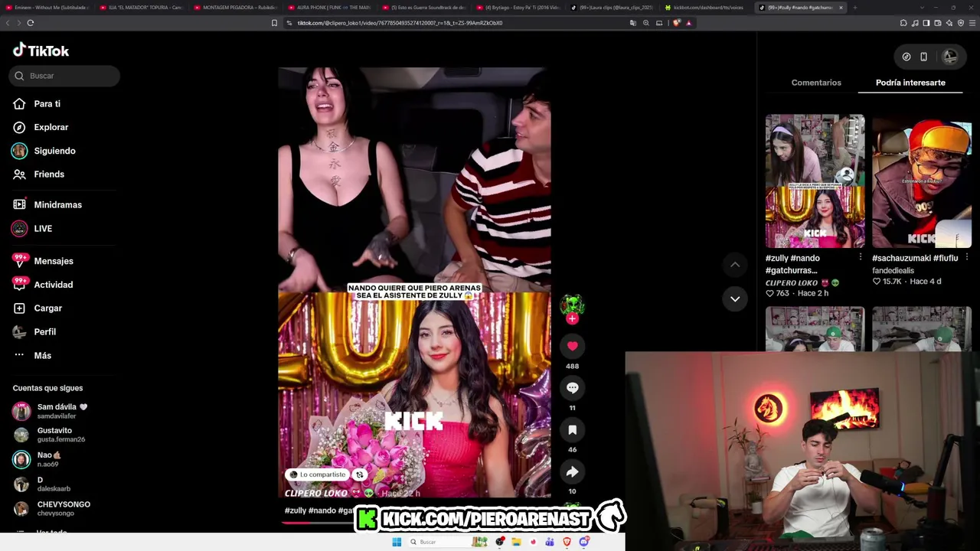Screen dimensions: 980x551
Task: Open Discord from the taskbar
Action: [584, 543]
